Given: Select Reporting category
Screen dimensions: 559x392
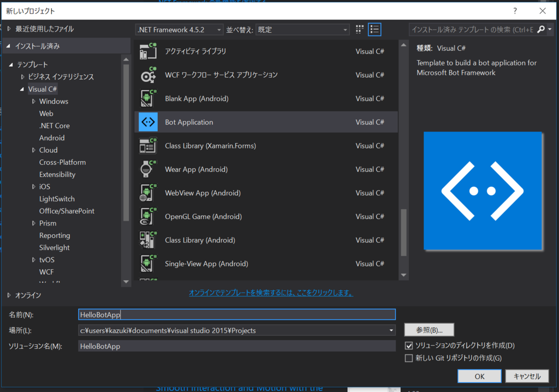Looking at the screenshot, I should click(55, 235).
